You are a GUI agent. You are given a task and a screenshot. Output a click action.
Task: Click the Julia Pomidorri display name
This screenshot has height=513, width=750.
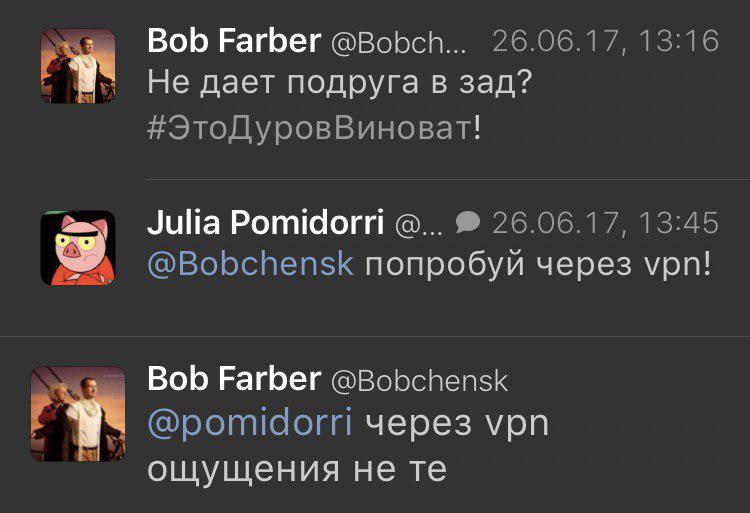coord(265,223)
